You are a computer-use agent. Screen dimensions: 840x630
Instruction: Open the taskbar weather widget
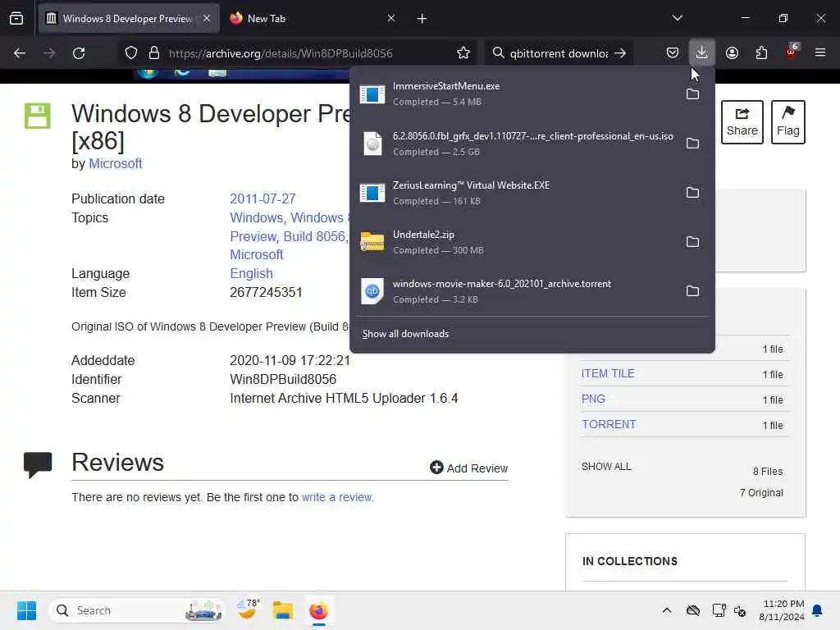(x=248, y=610)
